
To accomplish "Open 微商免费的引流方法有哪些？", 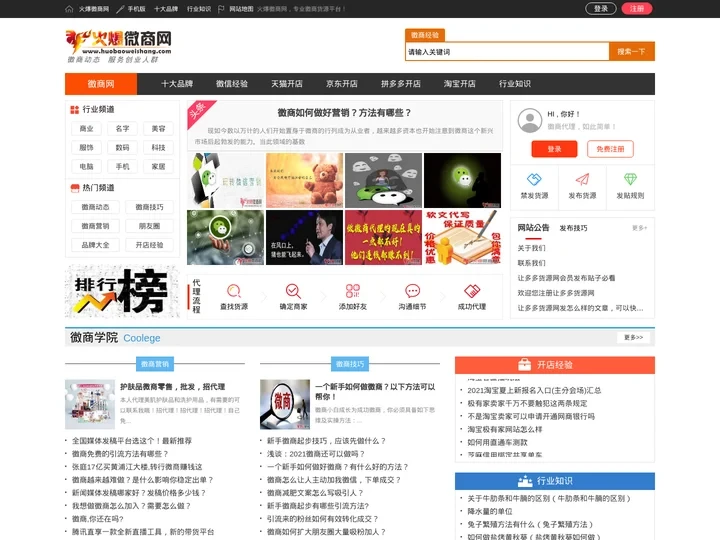I will [x=120, y=454].
